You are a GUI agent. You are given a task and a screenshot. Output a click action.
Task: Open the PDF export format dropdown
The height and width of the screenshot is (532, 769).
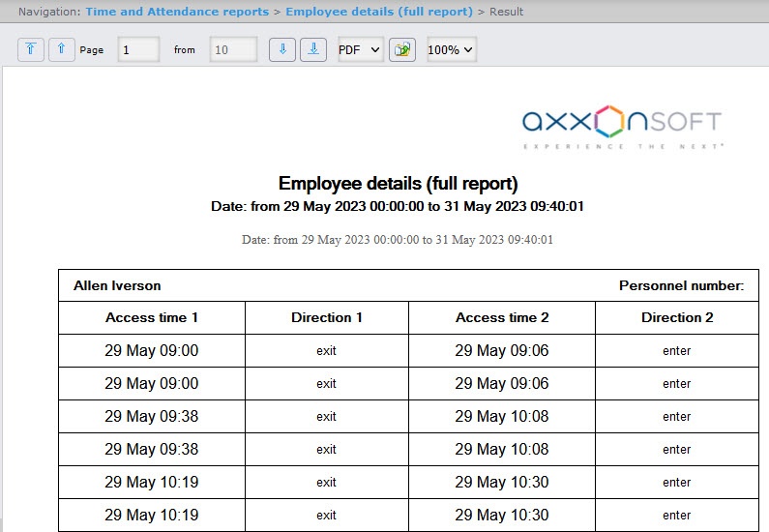click(360, 50)
